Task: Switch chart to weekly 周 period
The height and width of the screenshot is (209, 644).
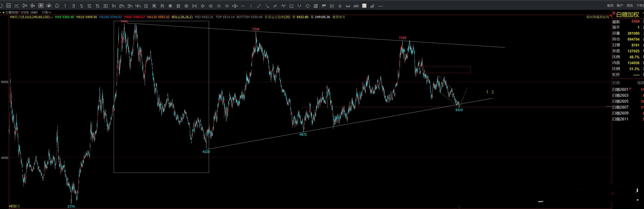Action: [x=154, y=6]
